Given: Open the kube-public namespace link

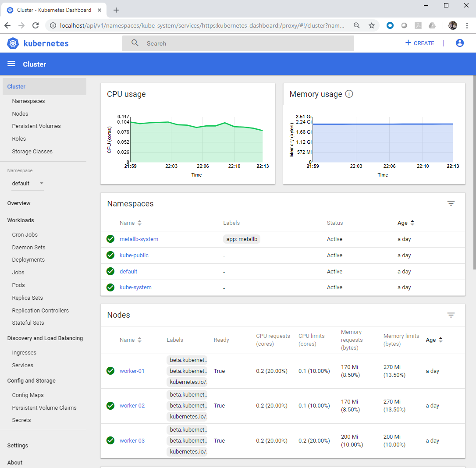Looking at the screenshot, I should (x=134, y=255).
